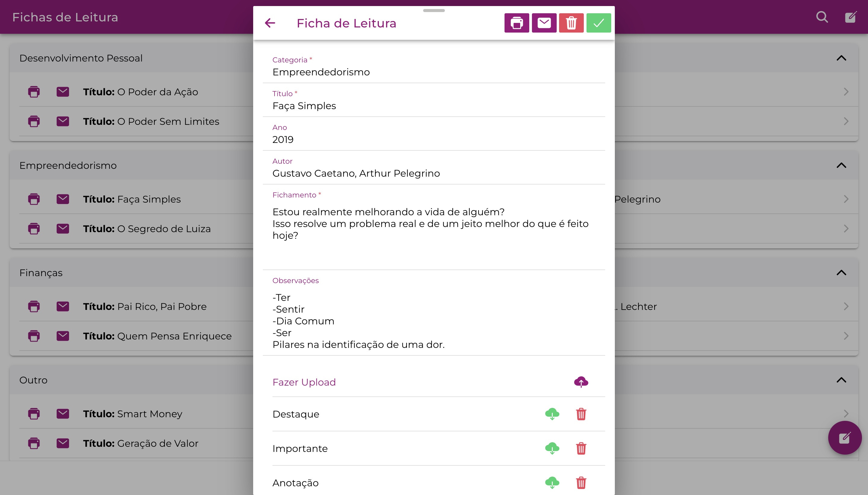
Task: Click the Ano field with 2019
Action: click(434, 134)
